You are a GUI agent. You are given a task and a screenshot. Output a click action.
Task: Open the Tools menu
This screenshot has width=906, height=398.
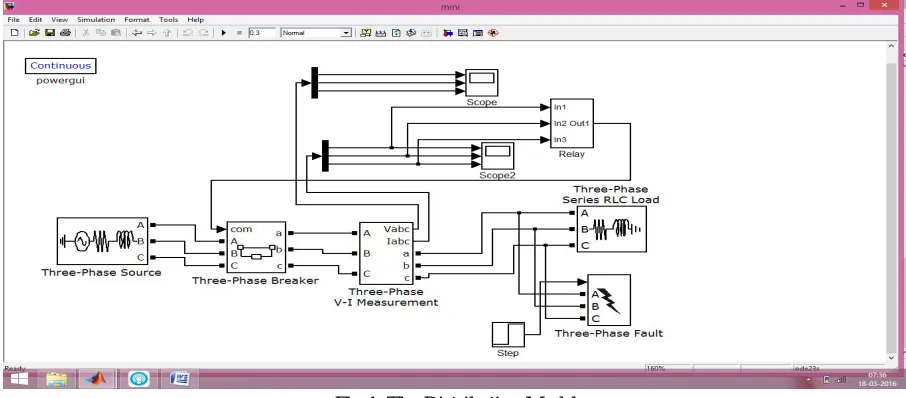coord(169,20)
